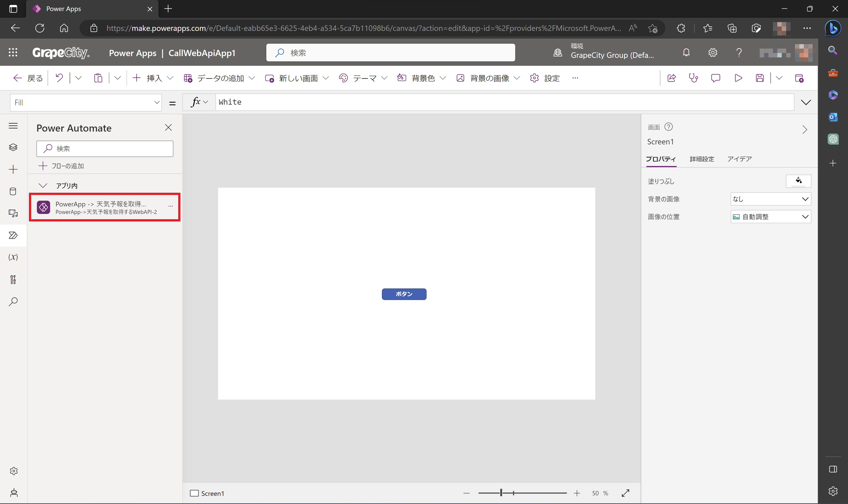Image resolution: width=848 pixels, height=504 pixels.
Task: Click the Paste clipboard icon
Action: tap(98, 78)
